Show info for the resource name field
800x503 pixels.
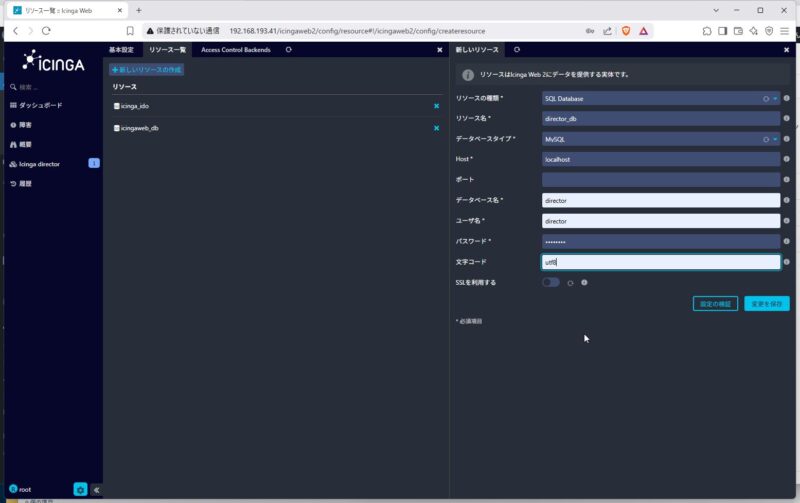(786, 118)
